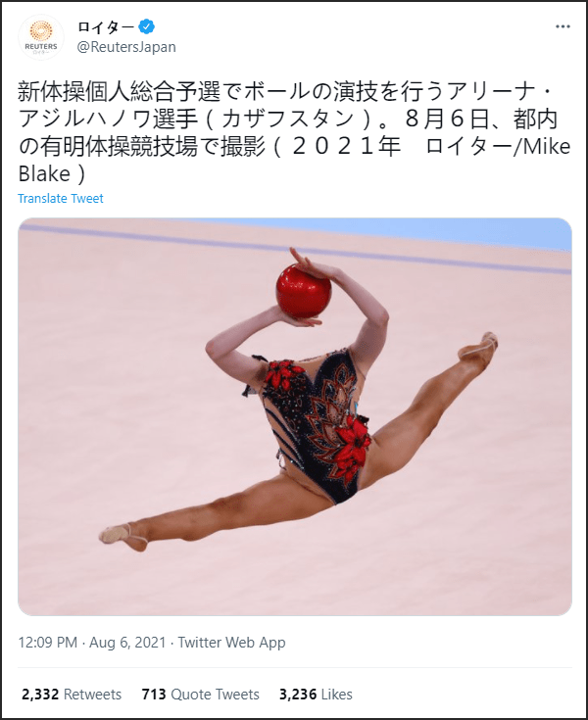Click the Japanese tweet text body

point(294,132)
